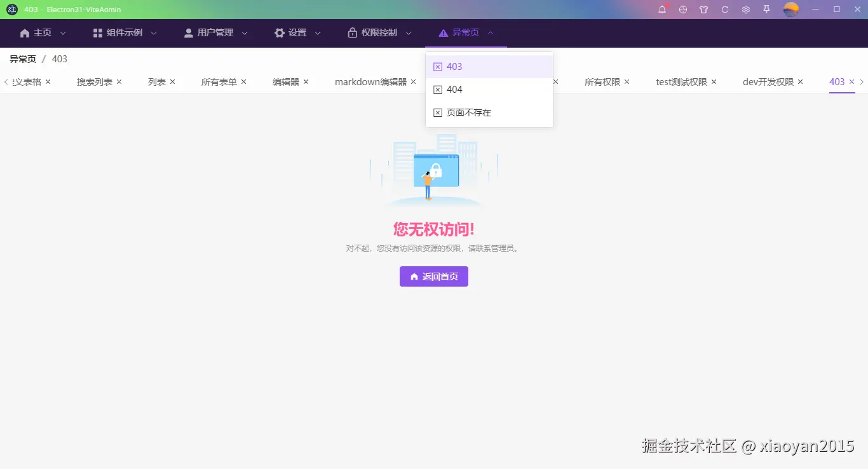Switch to the 编辑器 tab
This screenshot has width=868, height=469.
pyautogui.click(x=286, y=82)
